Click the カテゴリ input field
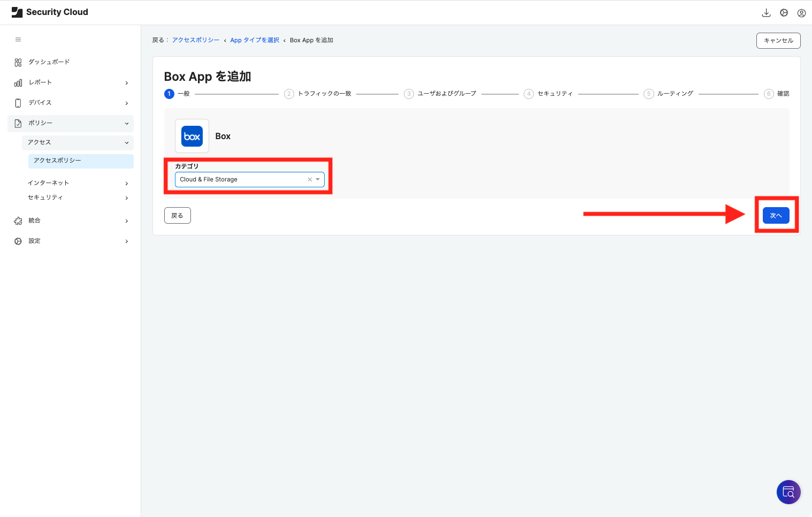Image resolution: width=812 pixels, height=517 pixels. coord(250,179)
